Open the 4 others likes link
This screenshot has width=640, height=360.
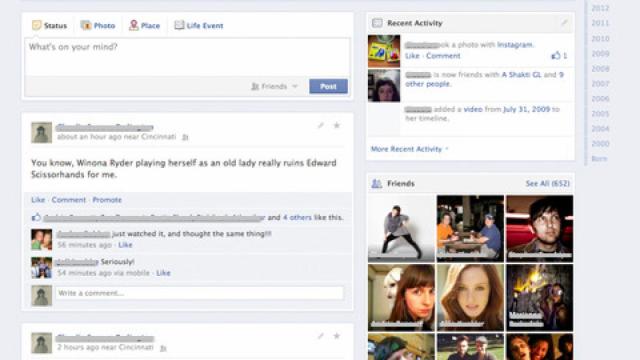[x=297, y=218]
